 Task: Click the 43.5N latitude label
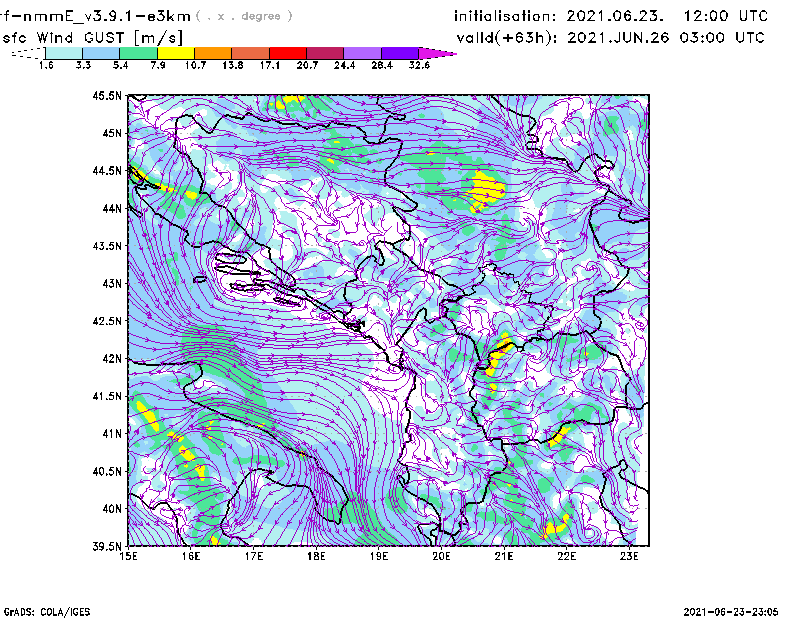point(107,246)
